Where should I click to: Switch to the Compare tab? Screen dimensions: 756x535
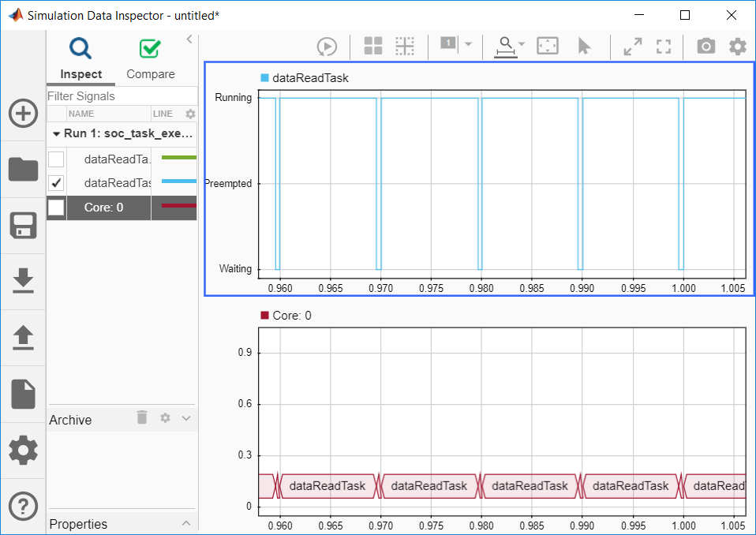(x=151, y=59)
